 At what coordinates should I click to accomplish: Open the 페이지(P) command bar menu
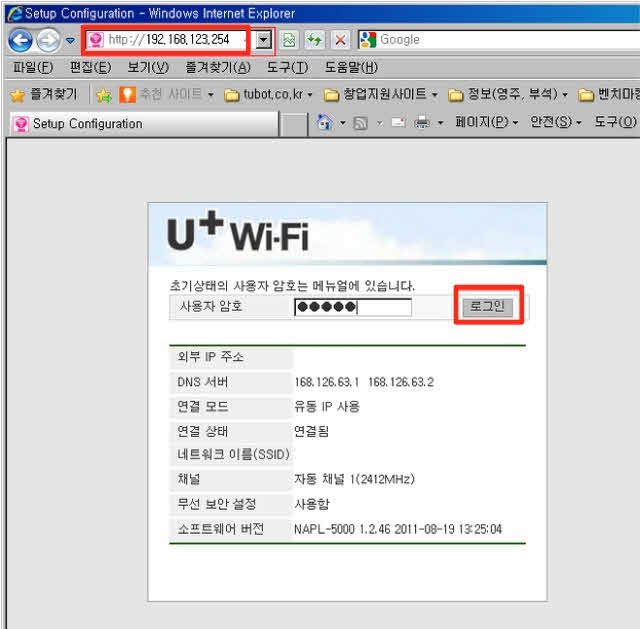point(487,122)
